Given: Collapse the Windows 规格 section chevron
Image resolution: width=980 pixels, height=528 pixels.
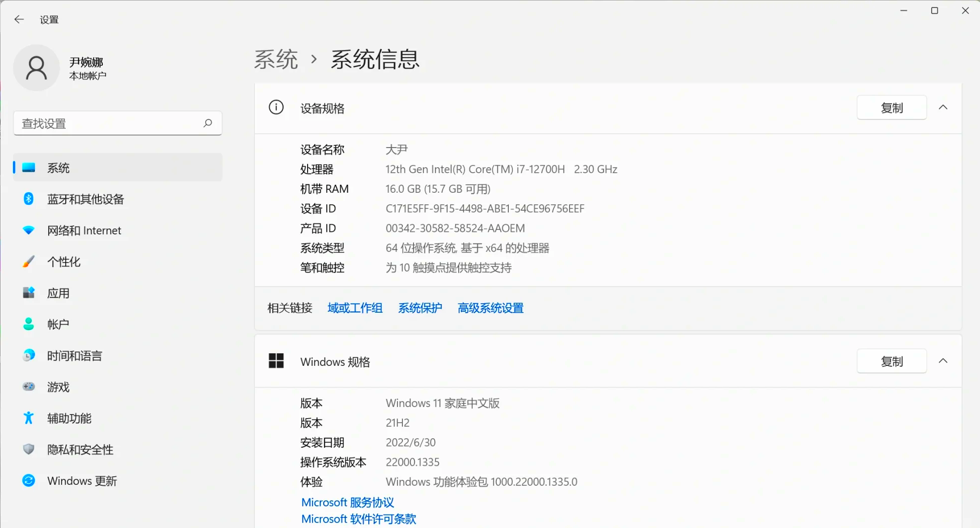Looking at the screenshot, I should click(943, 361).
